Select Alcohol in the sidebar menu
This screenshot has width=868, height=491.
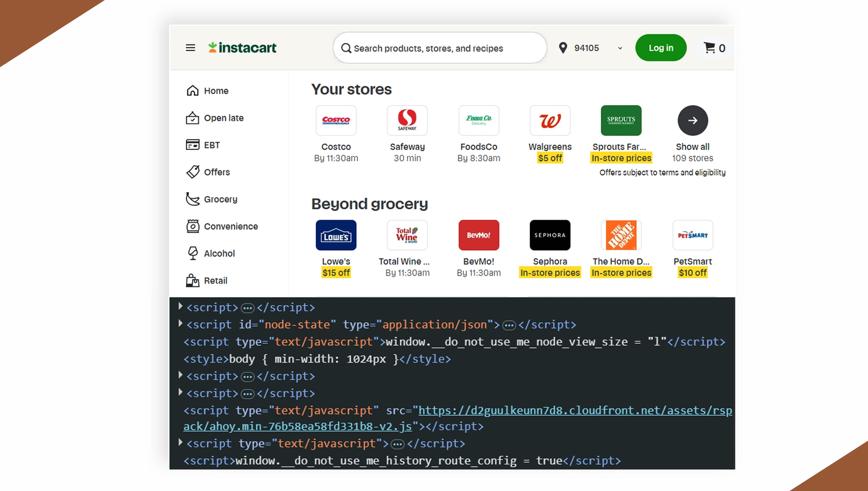(219, 254)
